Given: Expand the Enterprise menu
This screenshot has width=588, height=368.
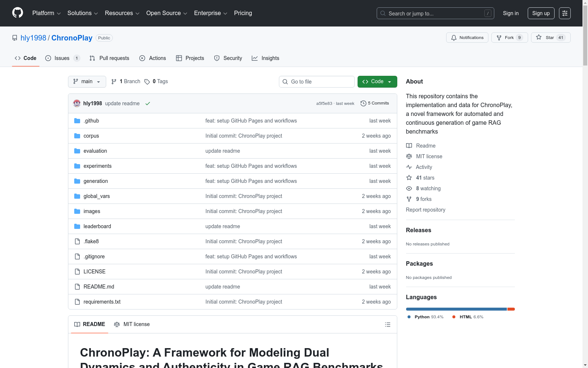Looking at the screenshot, I should [x=211, y=13].
